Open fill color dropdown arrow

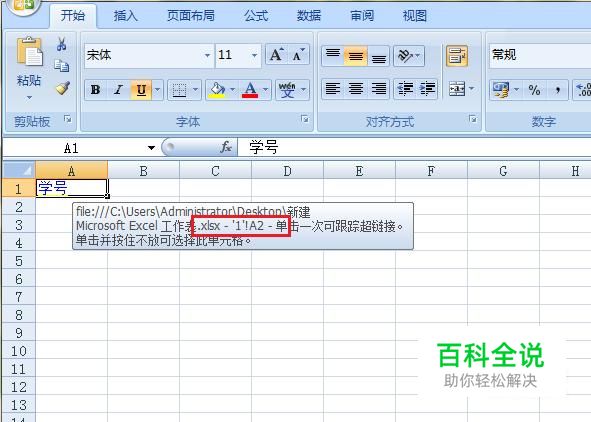pos(233,90)
